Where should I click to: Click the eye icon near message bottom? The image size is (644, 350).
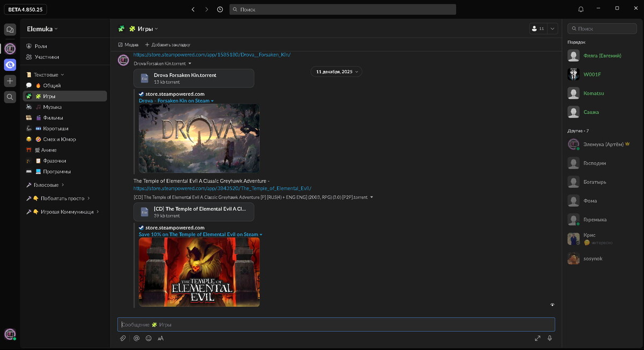552,305
